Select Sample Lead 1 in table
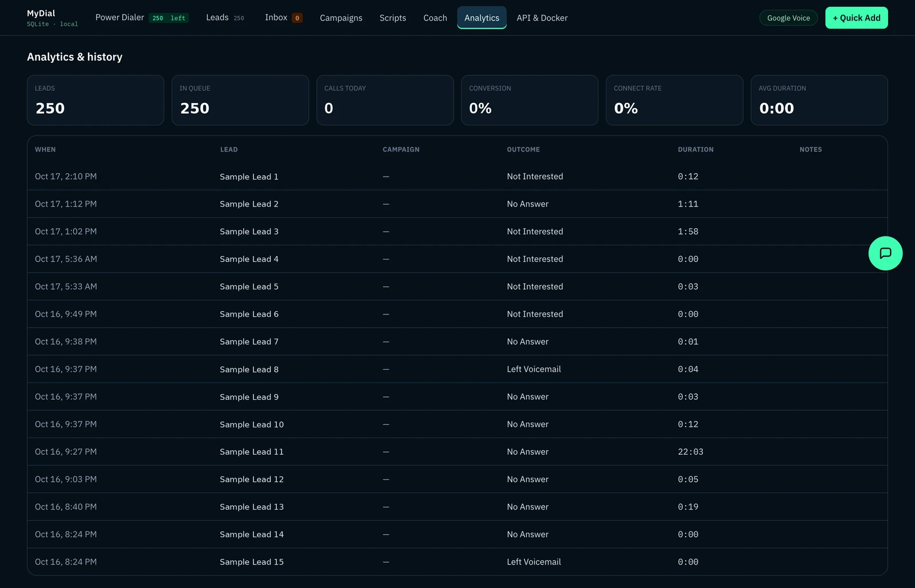The image size is (915, 588). (x=249, y=177)
